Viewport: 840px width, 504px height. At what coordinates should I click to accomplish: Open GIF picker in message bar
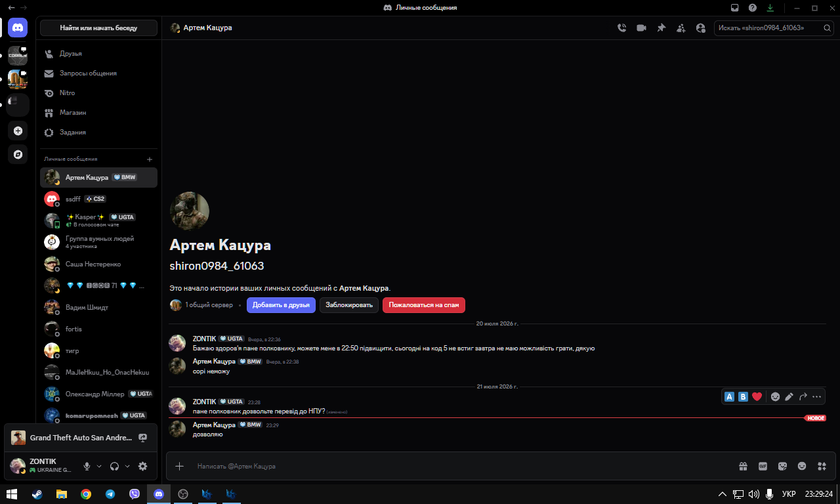[763, 466]
